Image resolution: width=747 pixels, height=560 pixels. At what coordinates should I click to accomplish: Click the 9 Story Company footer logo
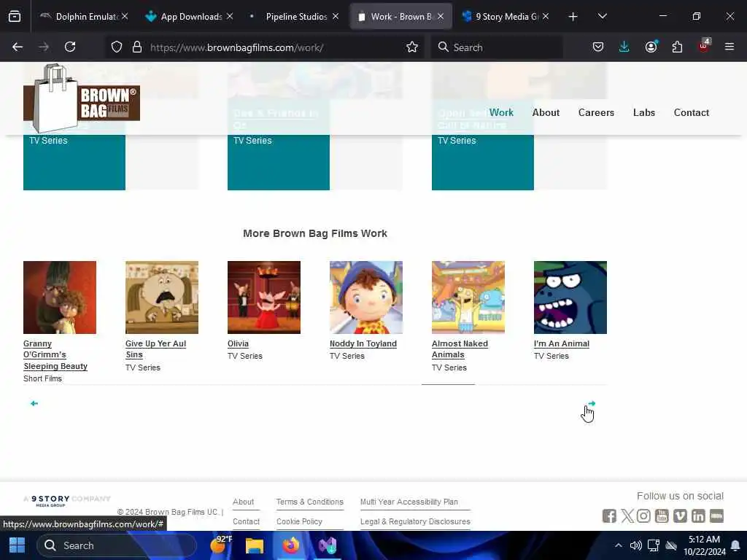66,500
